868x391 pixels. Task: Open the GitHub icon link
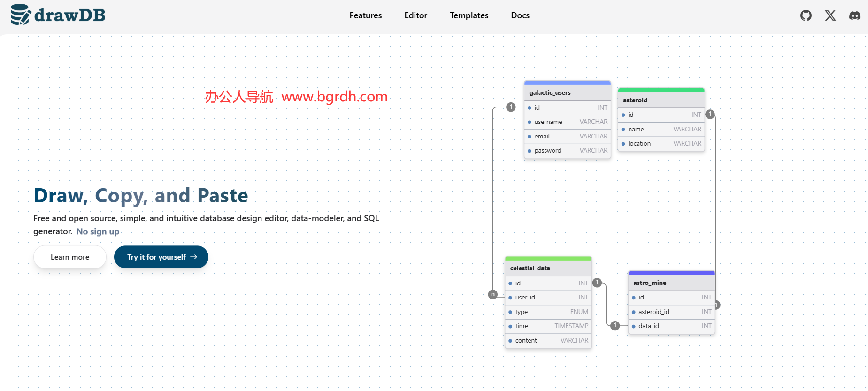tap(806, 15)
